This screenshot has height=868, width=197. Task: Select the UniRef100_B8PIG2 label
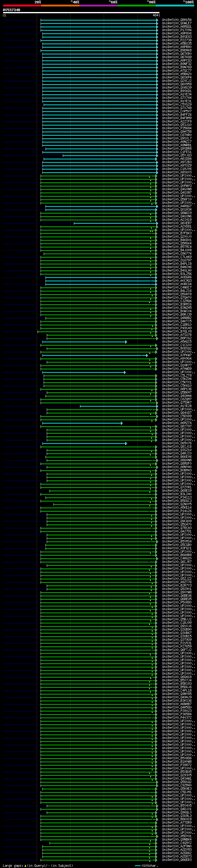pos(176,338)
